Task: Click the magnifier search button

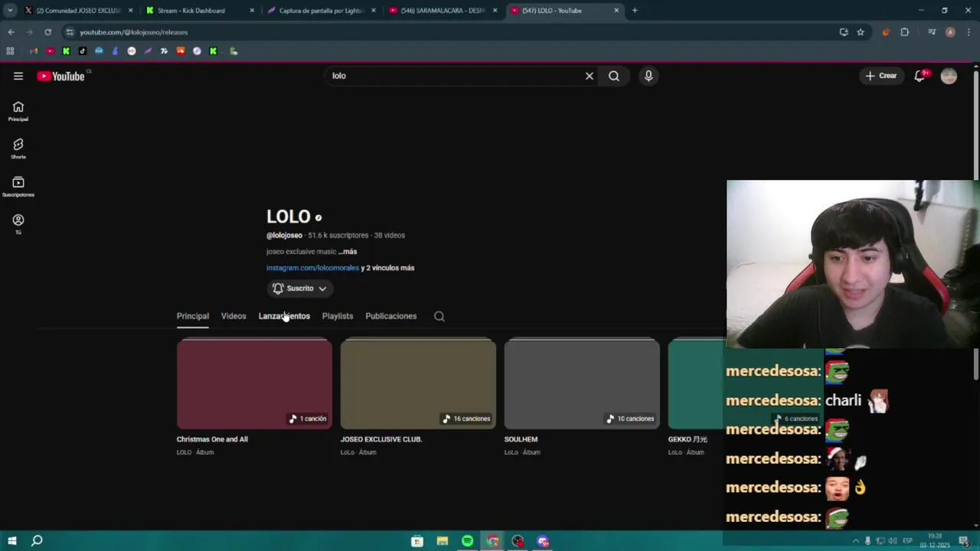Action: 614,76
